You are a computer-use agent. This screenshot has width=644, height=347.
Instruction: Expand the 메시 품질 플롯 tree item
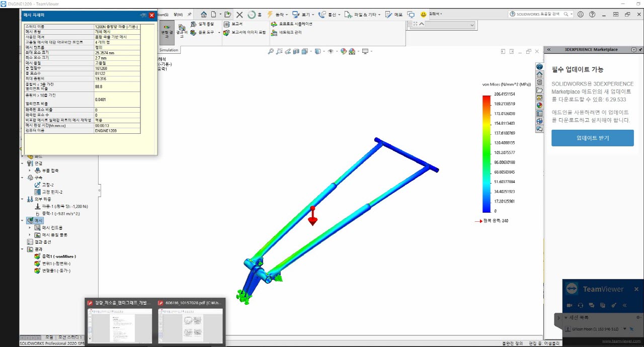[30, 235]
